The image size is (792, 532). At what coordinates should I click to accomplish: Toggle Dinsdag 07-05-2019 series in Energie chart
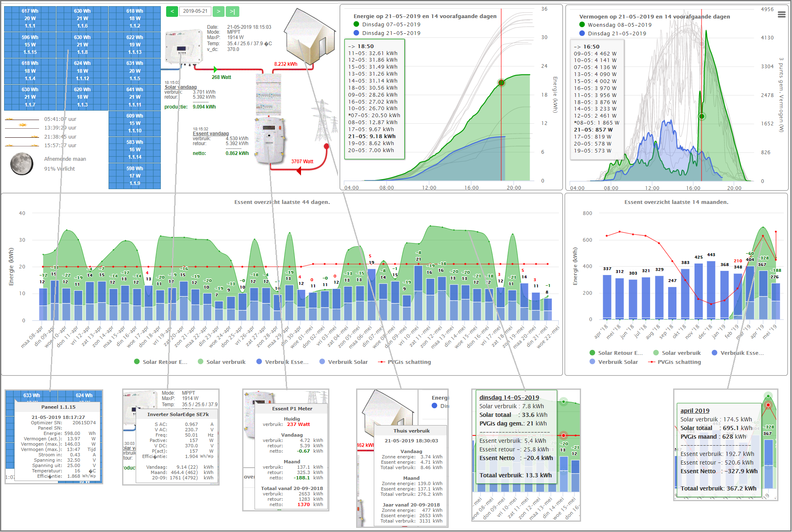[x=391, y=25]
